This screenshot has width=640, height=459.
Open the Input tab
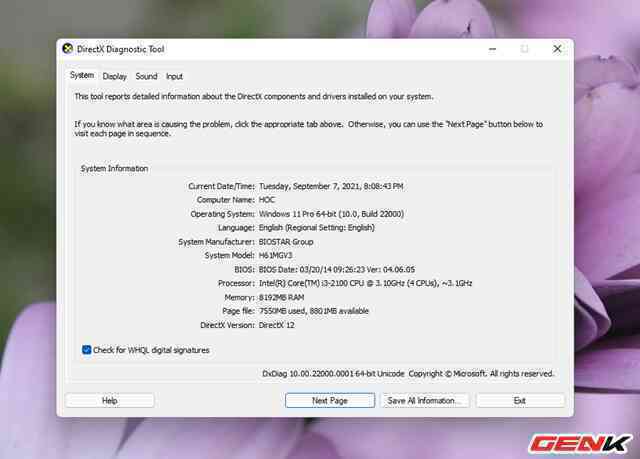174,76
